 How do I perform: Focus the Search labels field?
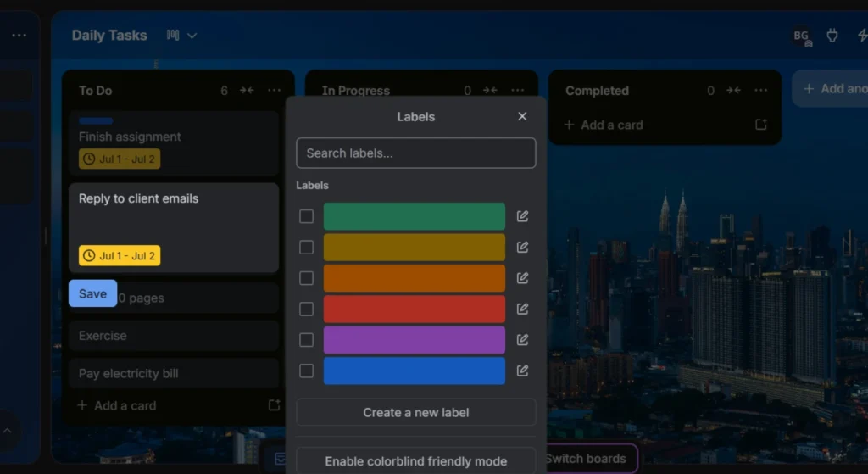tap(415, 153)
